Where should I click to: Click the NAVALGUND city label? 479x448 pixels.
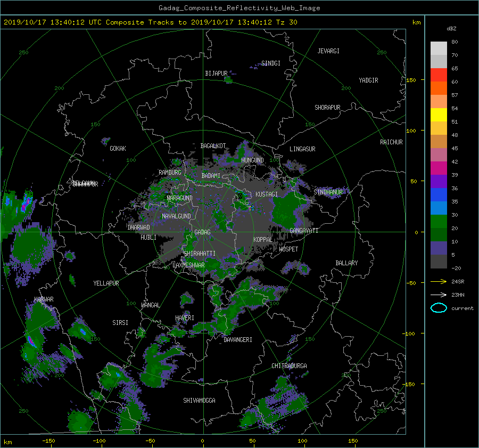coord(176,216)
